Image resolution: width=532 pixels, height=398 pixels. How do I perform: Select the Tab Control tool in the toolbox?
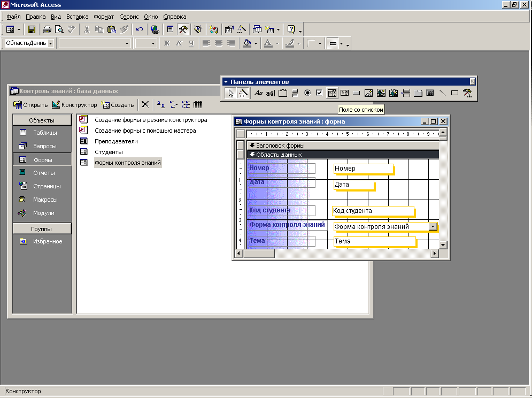418,93
